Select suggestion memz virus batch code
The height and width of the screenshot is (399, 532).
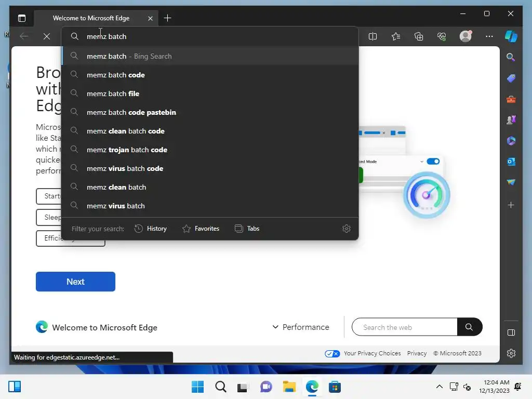coord(210,168)
